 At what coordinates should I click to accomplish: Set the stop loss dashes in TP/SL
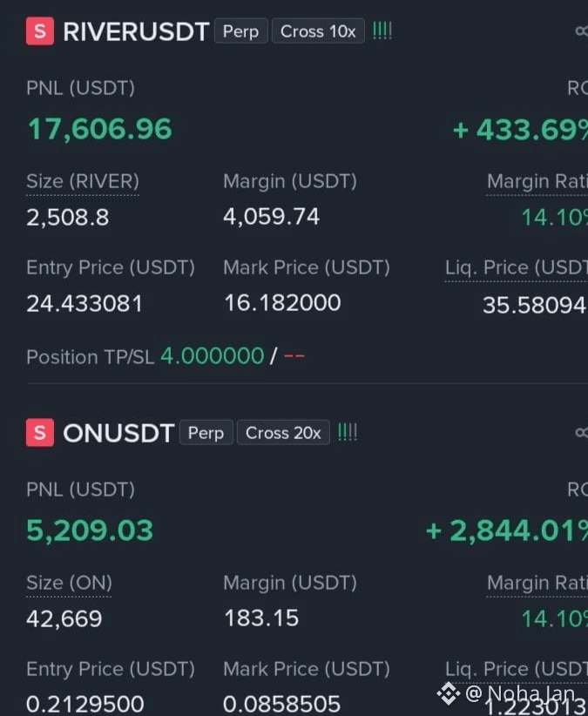tap(294, 355)
